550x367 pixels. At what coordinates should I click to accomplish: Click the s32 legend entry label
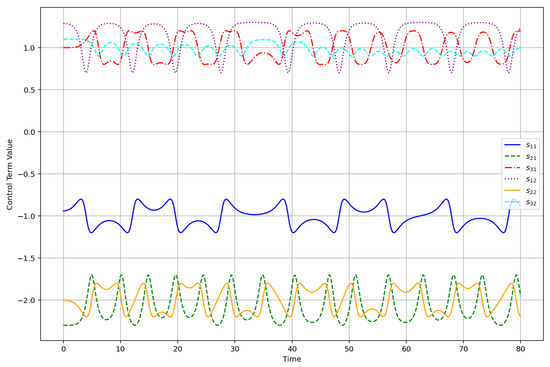click(531, 202)
